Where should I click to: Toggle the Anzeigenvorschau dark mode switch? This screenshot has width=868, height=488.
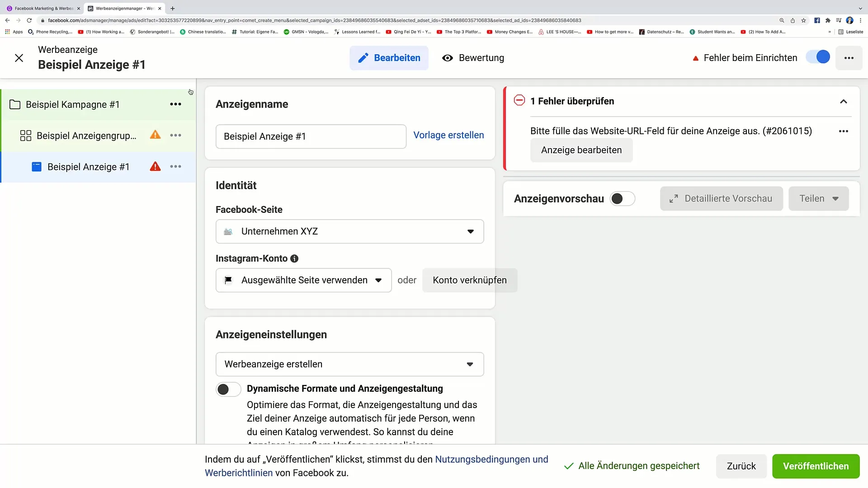tap(623, 198)
